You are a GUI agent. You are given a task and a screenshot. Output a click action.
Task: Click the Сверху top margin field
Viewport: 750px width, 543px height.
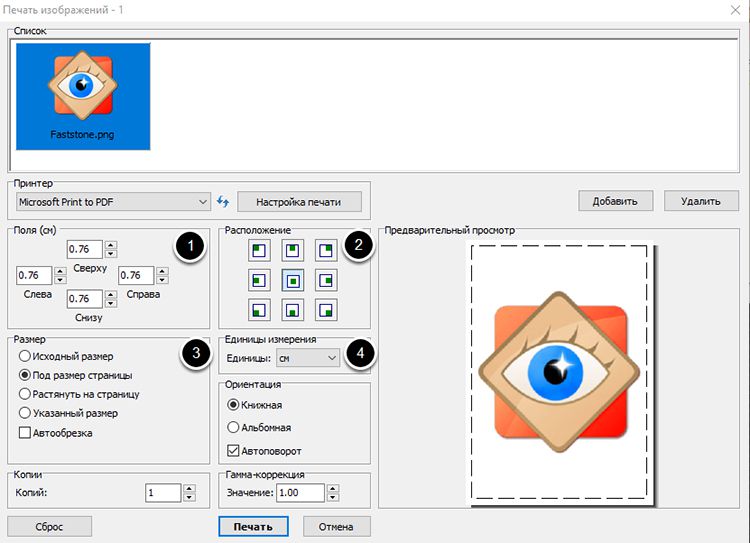click(85, 249)
